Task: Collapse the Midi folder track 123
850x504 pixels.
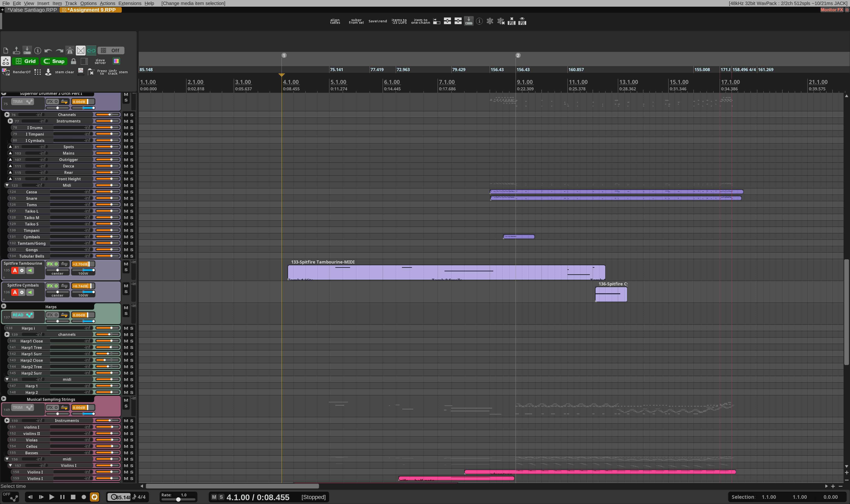Action: pyautogui.click(x=7, y=186)
